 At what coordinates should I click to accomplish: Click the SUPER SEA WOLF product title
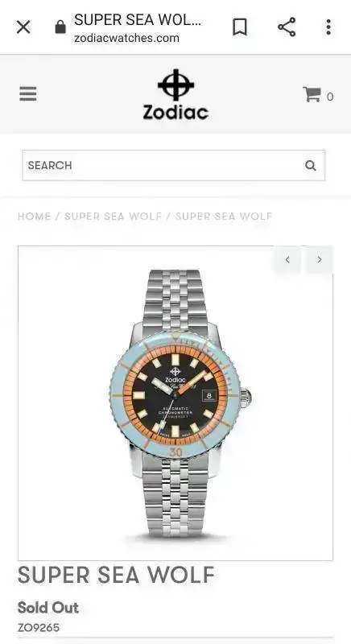click(116, 575)
